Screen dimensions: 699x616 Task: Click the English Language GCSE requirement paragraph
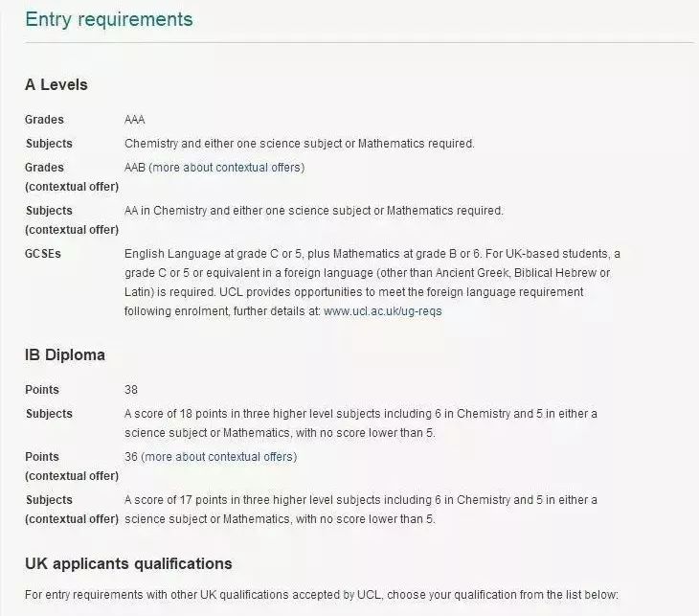pyautogui.click(x=372, y=283)
